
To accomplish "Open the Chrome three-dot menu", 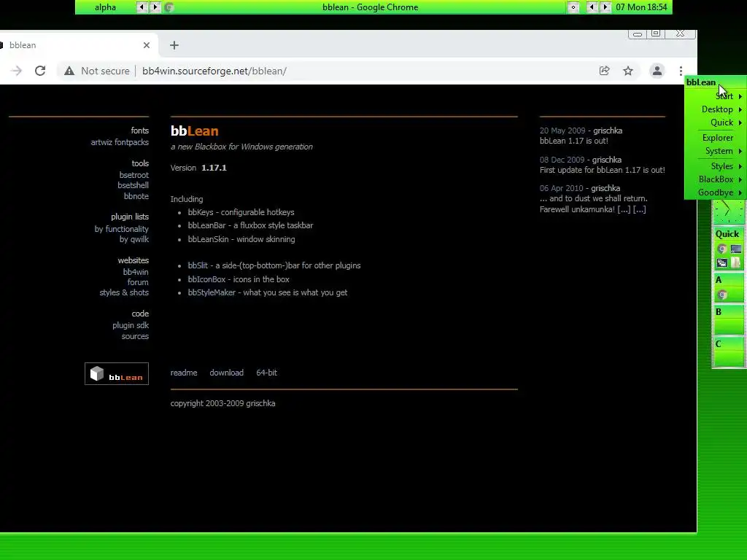I will (681, 71).
